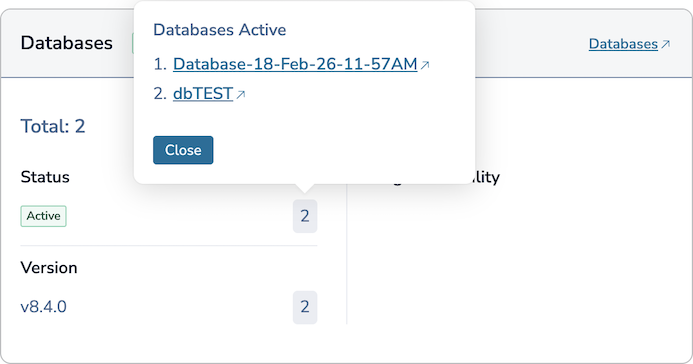Select the v8.4.0 version entry

[x=43, y=307]
